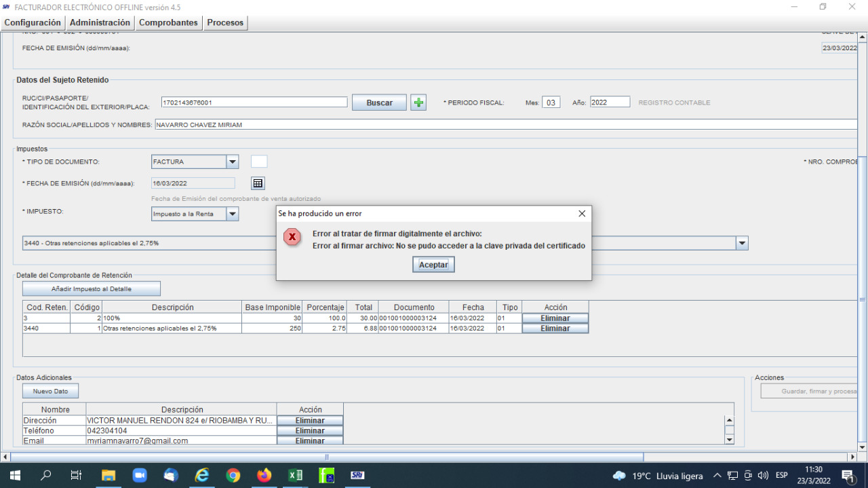
Task: Click the green plus add-subject icon
Action: (418, 102)
